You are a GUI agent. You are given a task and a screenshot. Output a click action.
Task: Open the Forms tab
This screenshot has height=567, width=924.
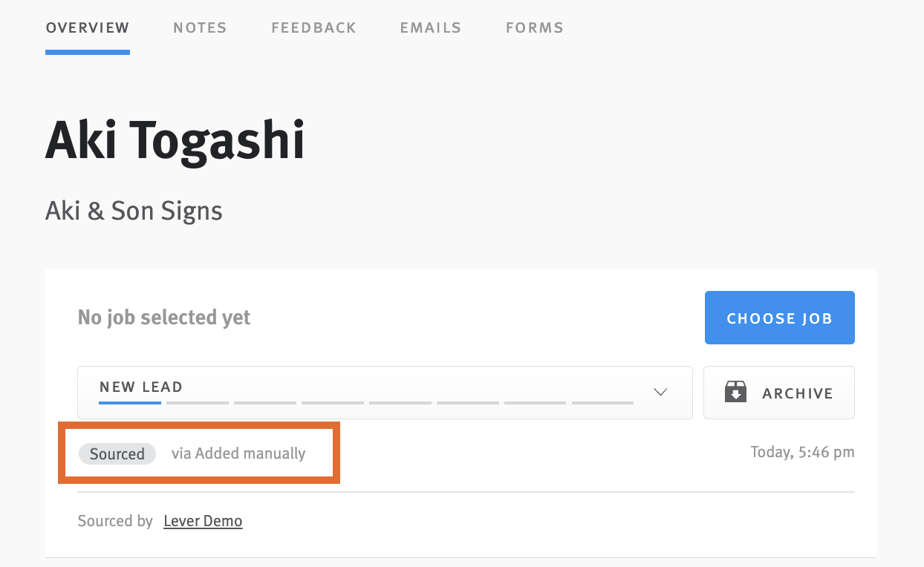534,27
